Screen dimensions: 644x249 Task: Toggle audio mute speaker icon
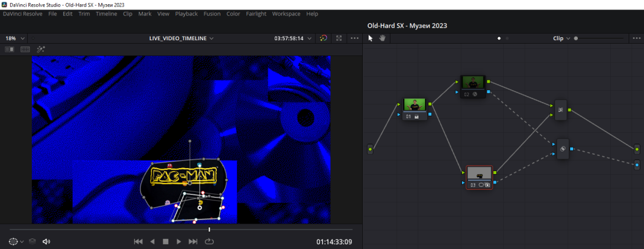coord(47,241)
